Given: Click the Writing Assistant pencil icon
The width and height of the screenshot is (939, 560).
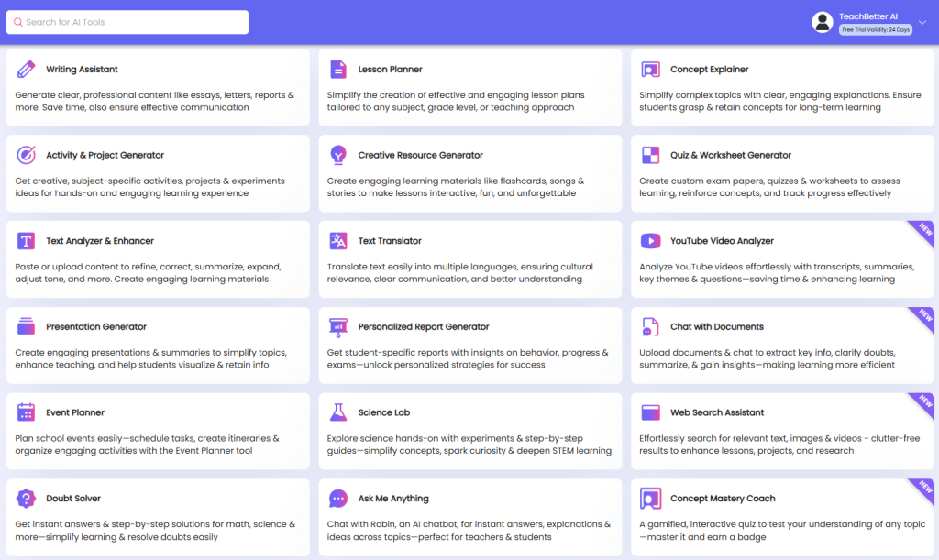Looking at the screenshot, I should point(27,70).
